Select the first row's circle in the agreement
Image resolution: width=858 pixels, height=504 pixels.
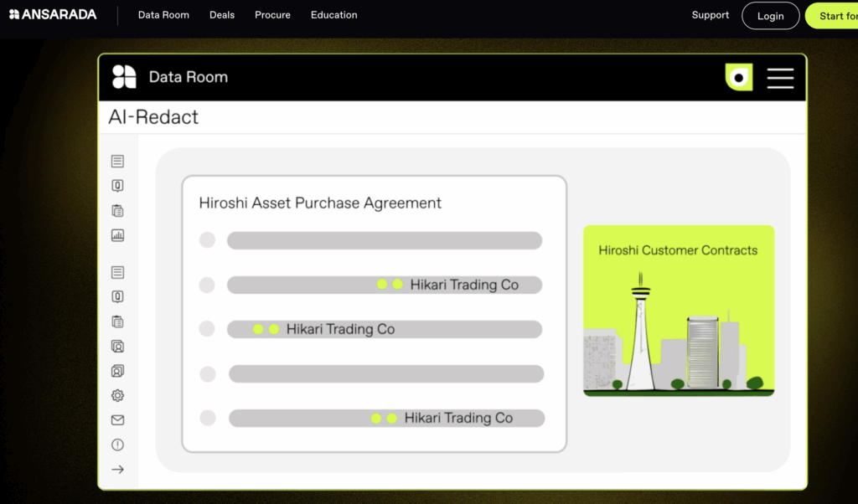207,241
